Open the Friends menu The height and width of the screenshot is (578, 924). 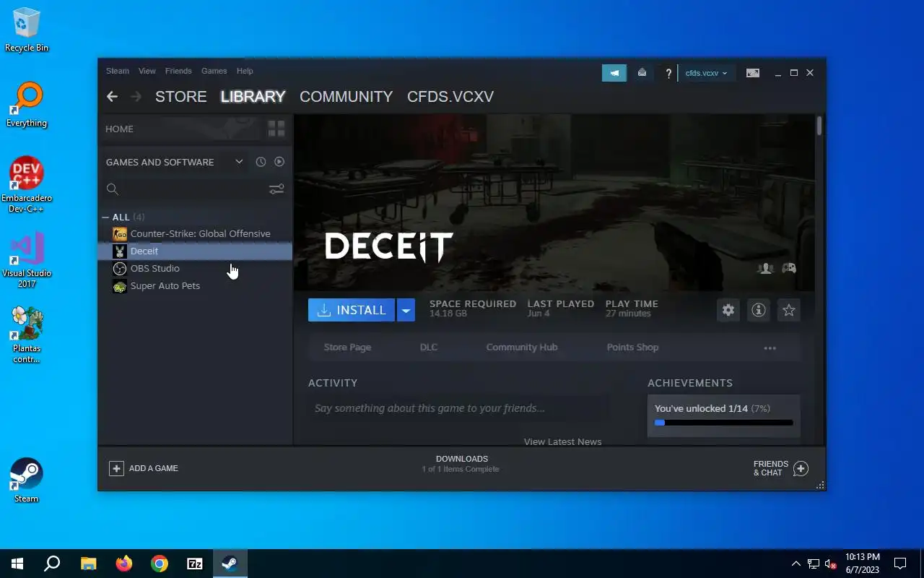(178, 71)
